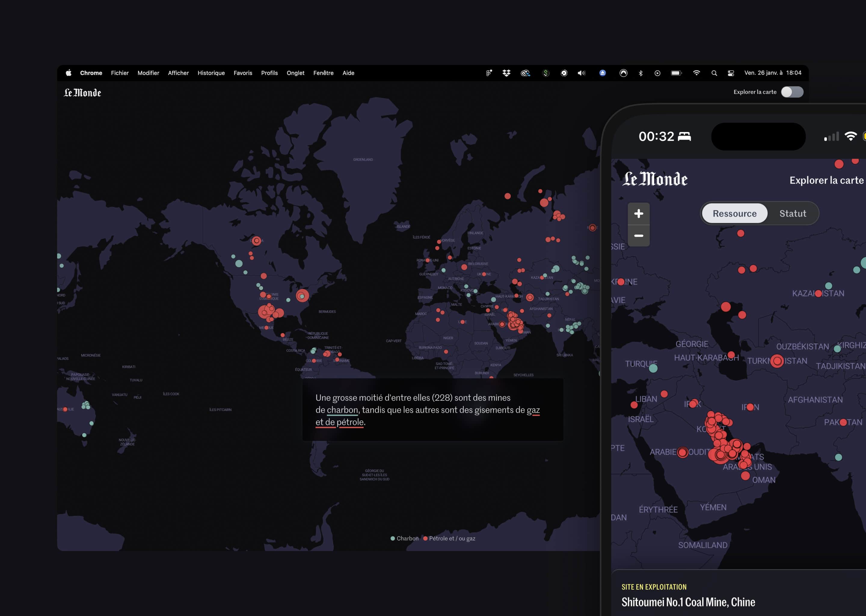This screenshot has height=616, width=866.
Task: Tap the red marker near Oman on phone
Action: click(745, 476)
